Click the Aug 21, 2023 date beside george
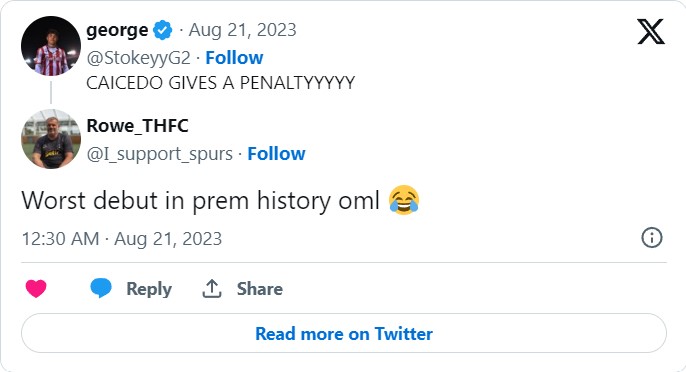The width and height of the screenshot is (686, 372). (242, 30)
